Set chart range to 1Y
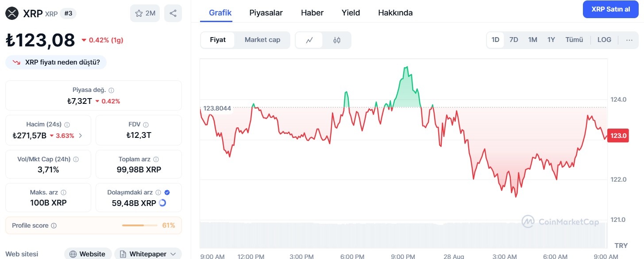644x259 pixels. [551, 40]
